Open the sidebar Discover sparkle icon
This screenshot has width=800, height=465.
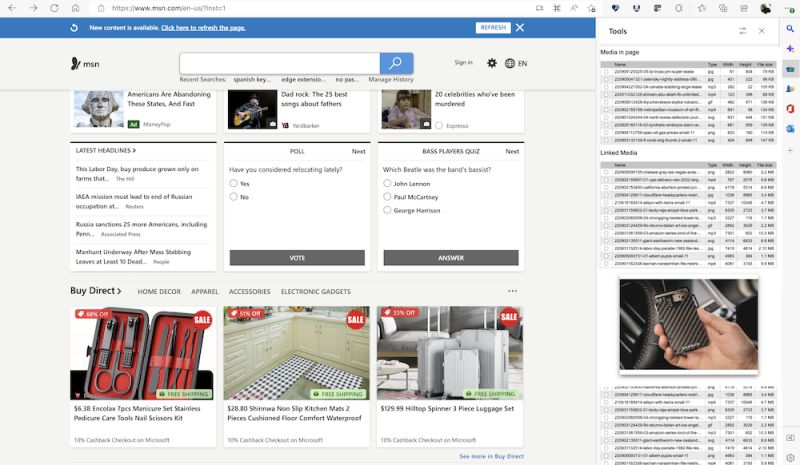(x=790, y=48)
